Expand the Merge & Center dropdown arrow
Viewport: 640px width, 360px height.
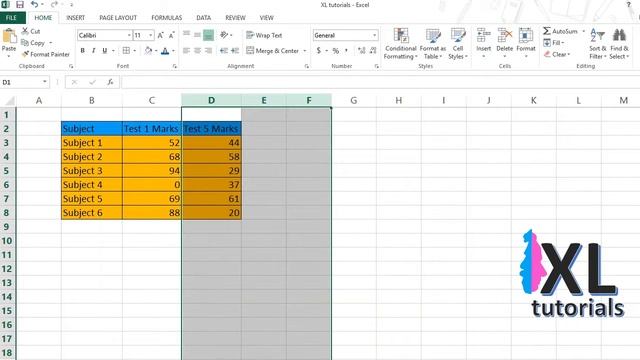305,51
